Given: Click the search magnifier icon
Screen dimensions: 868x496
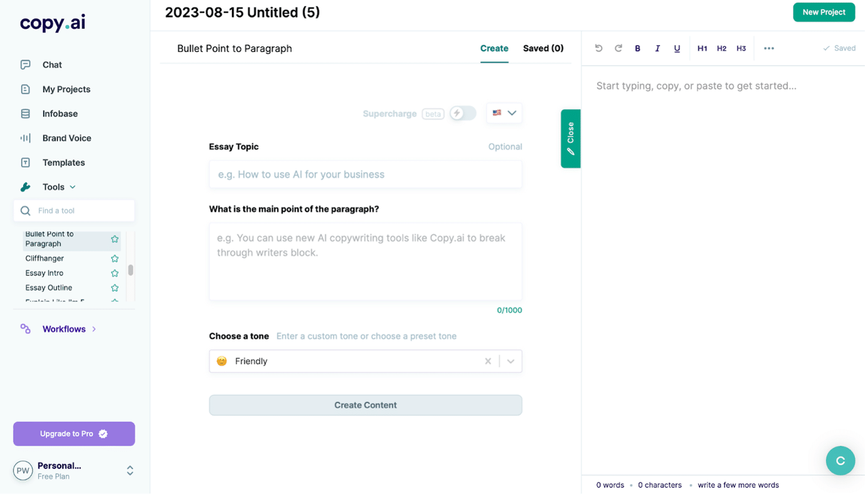Looking at the screenshot, I should [26, 211].
